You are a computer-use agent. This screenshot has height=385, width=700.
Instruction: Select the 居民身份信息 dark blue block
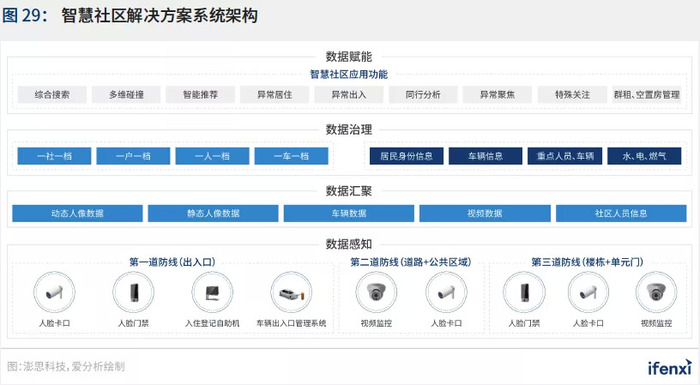407,156
